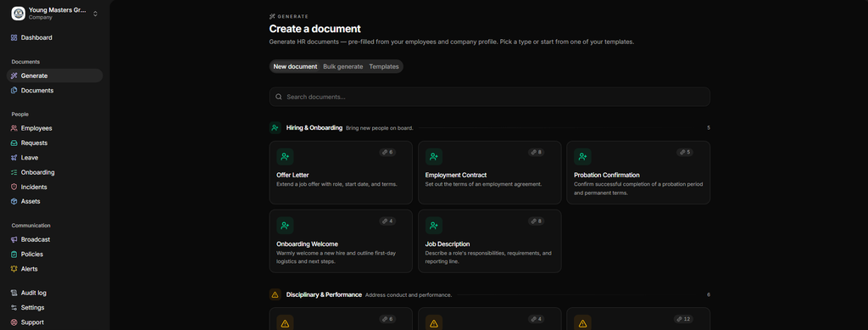Click the Incidents shield icon
868x330 pixels.
point(14,187)
